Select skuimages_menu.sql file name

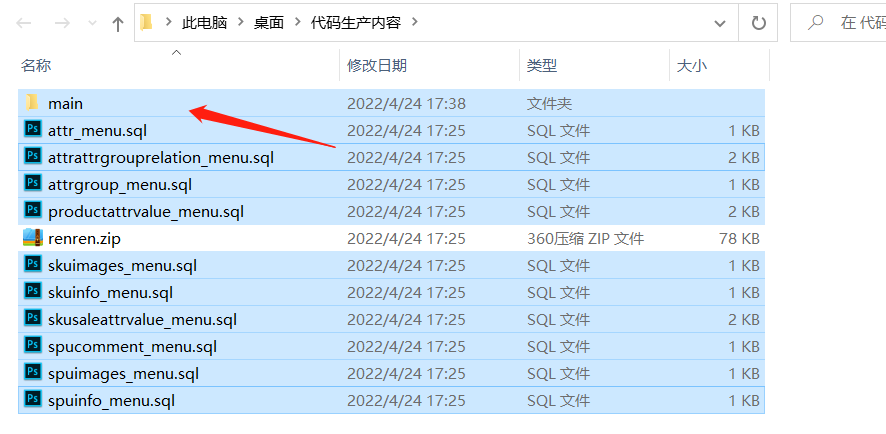pyautogui.click(x=123, y=266)
